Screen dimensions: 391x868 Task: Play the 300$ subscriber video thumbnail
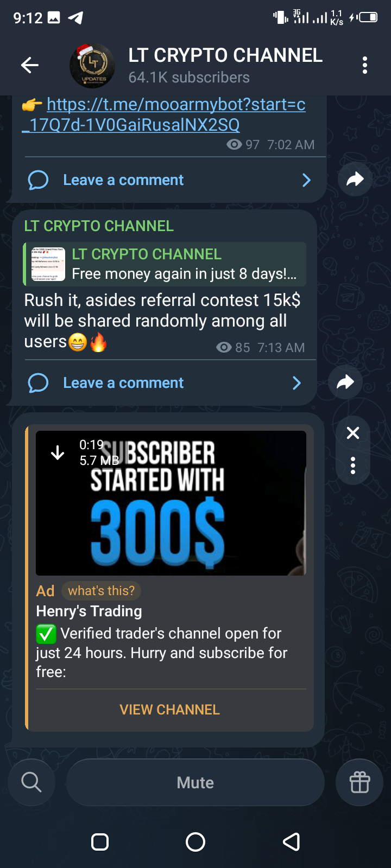coord(171,503)
